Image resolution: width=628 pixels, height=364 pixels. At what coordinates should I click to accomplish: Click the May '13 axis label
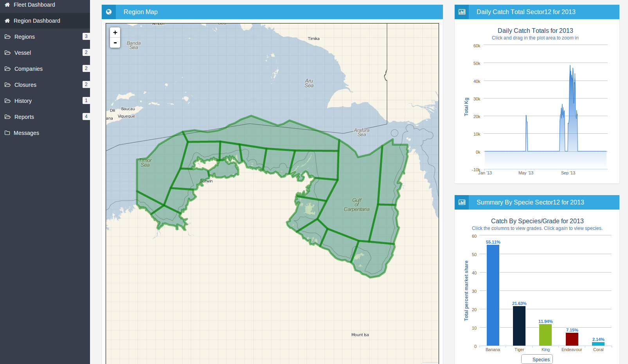526,173
